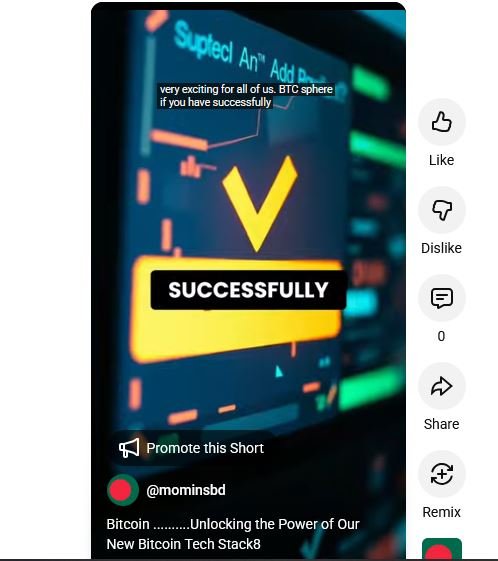Click the comment count showing 0

[x=441, y=336]
